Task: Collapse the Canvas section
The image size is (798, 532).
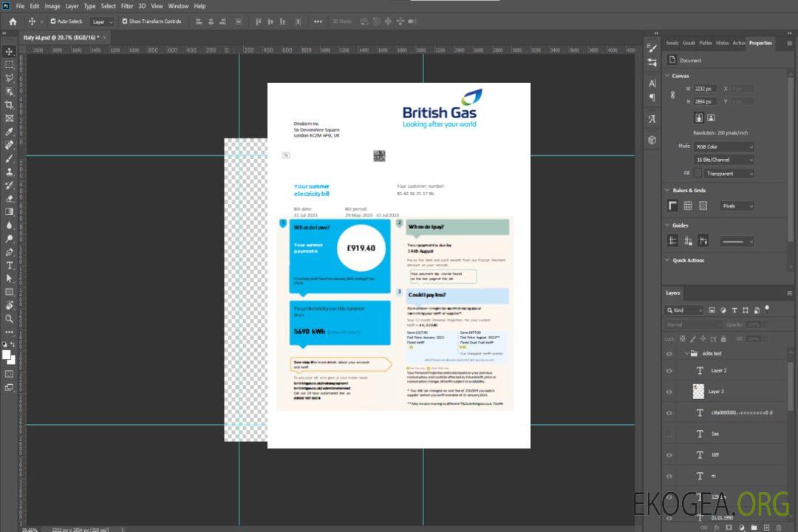Action: (x=668, y=75)
